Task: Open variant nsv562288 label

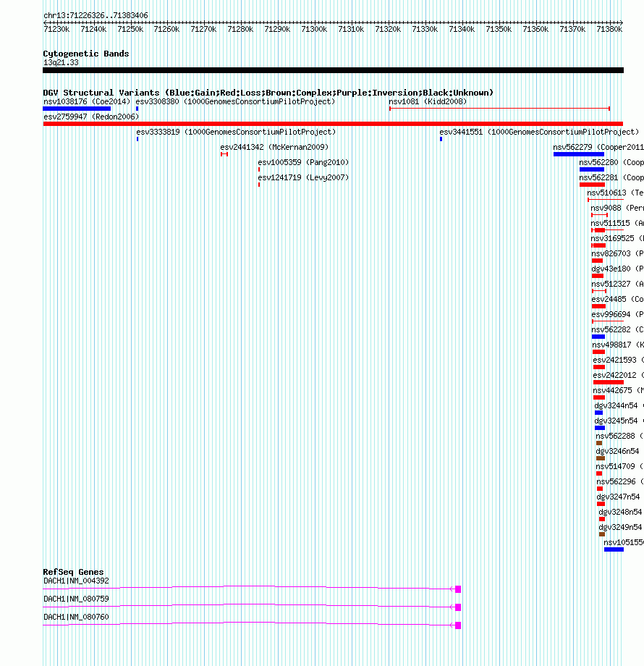Action: pos(620,437)
